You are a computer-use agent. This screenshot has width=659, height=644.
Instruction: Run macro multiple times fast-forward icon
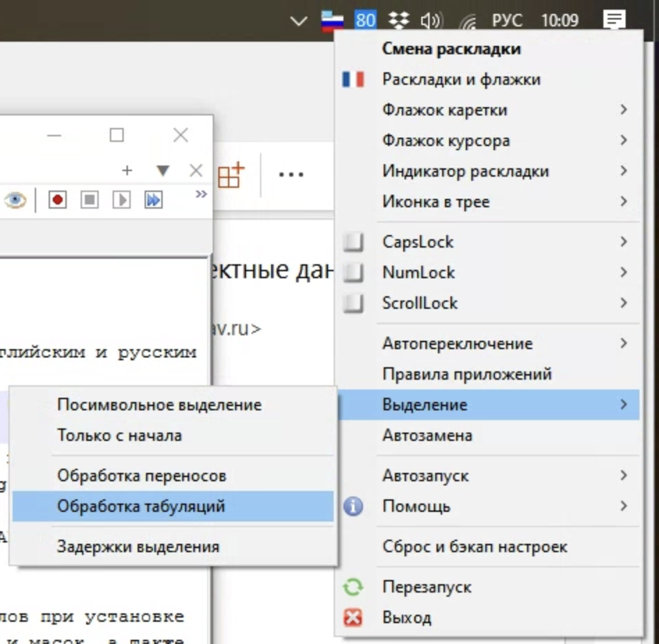tap(154, 200)
